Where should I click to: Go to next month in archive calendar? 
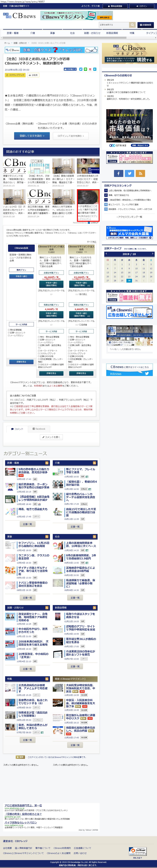click(152, 253)
